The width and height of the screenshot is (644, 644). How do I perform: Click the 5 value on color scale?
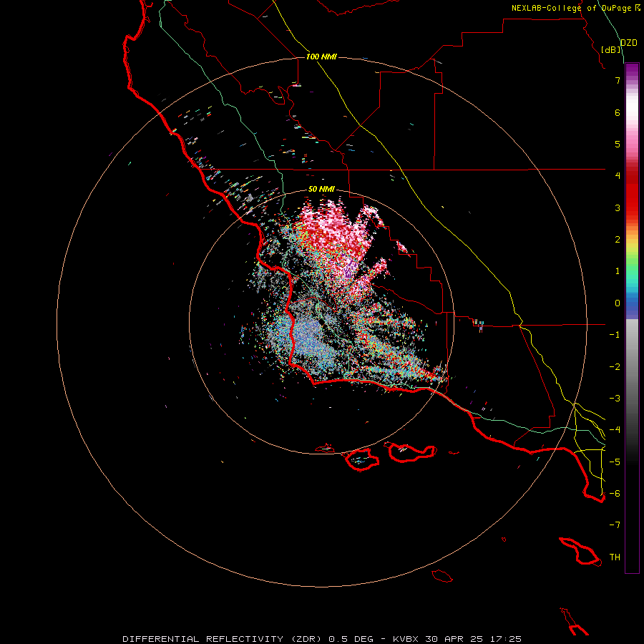tap(618, 144)
